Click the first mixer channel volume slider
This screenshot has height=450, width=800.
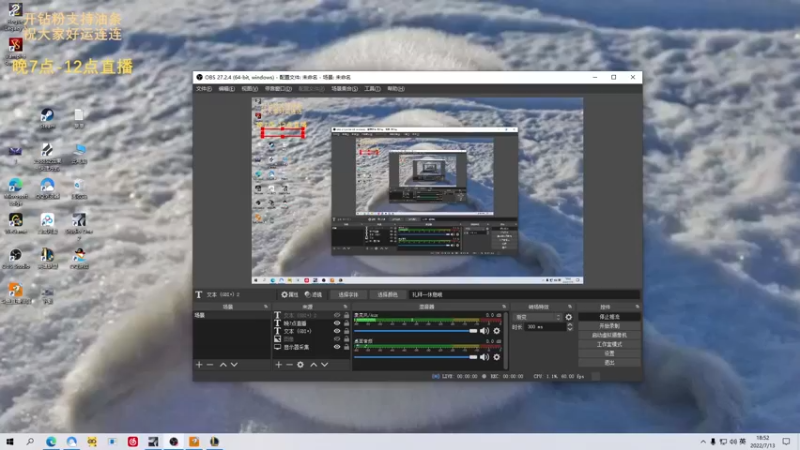pyautogui.click(x=415, y=330)
